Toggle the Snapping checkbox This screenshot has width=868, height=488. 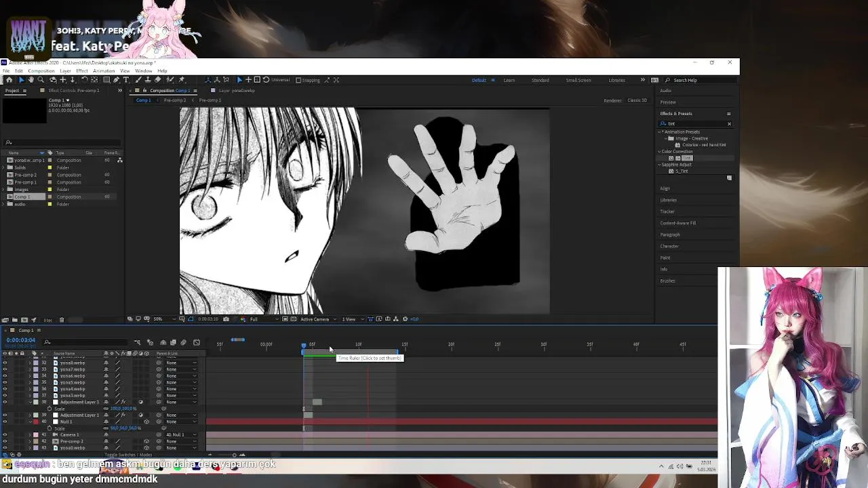(x=298, y=80)
